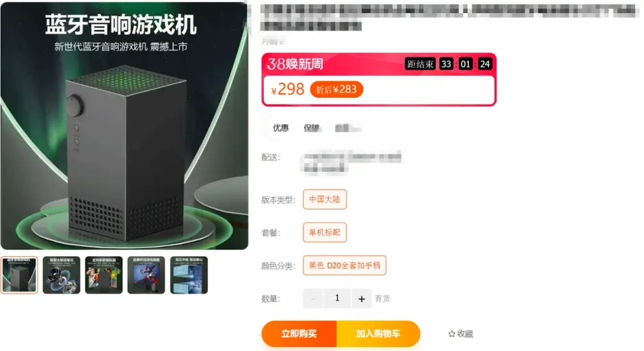This screenshot has width=644, height=351.
Task: Click the 折后¥283 discount price badge
Action: coord(336,89)
